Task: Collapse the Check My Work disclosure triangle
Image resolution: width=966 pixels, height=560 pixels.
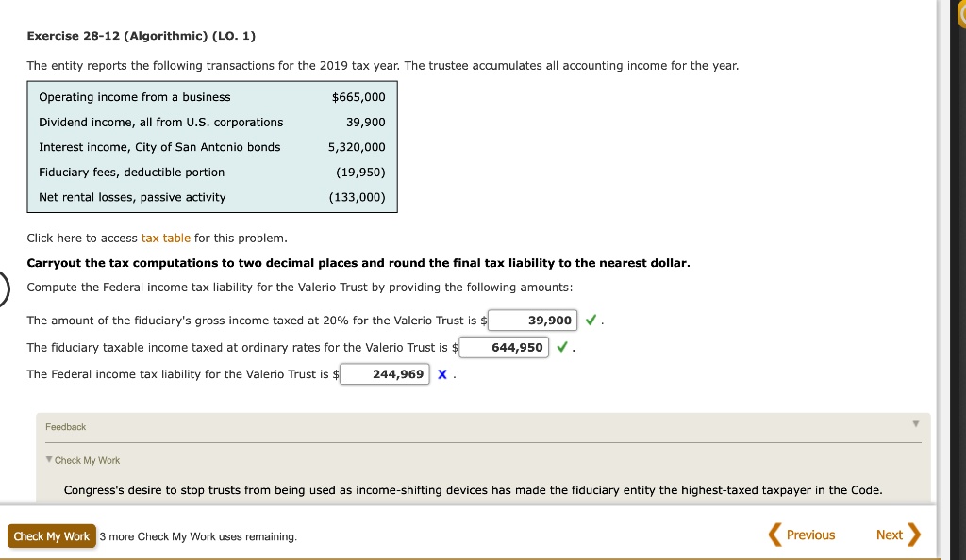Action: pyautogui.click(x=49, y=460)
